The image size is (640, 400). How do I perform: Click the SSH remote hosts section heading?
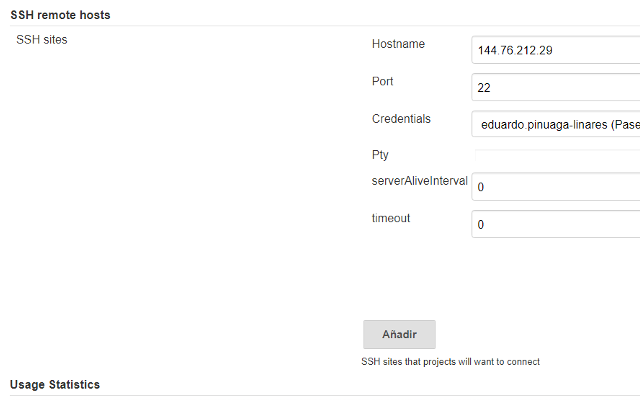60,15
